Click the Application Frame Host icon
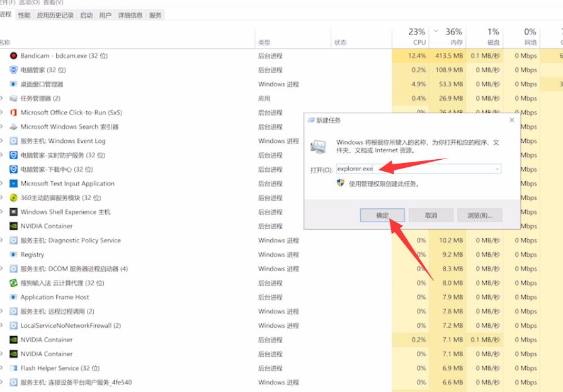The width and height of the screenshot is (563, 392). 13,297
